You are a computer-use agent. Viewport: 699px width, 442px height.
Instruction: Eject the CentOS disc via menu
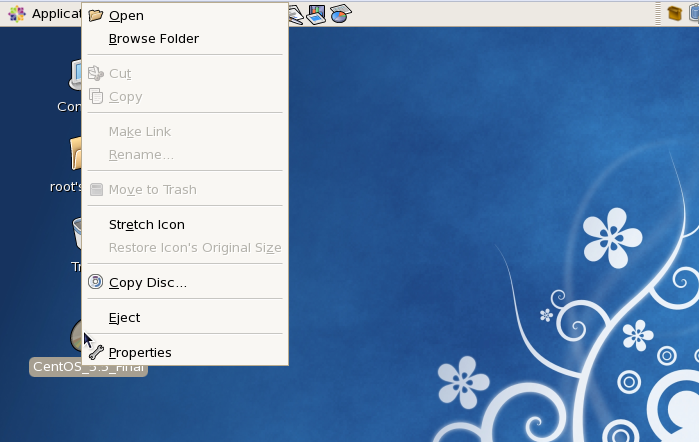pos(185,318)
